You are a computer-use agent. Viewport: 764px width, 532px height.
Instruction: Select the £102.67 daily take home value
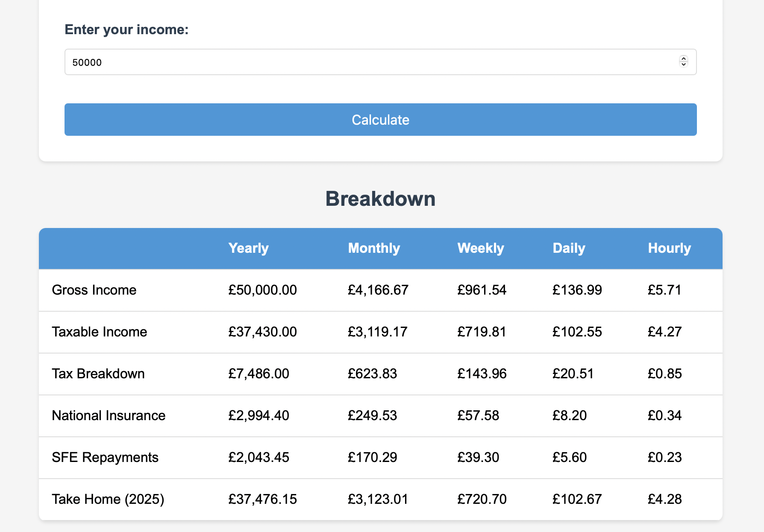[577, 499]
